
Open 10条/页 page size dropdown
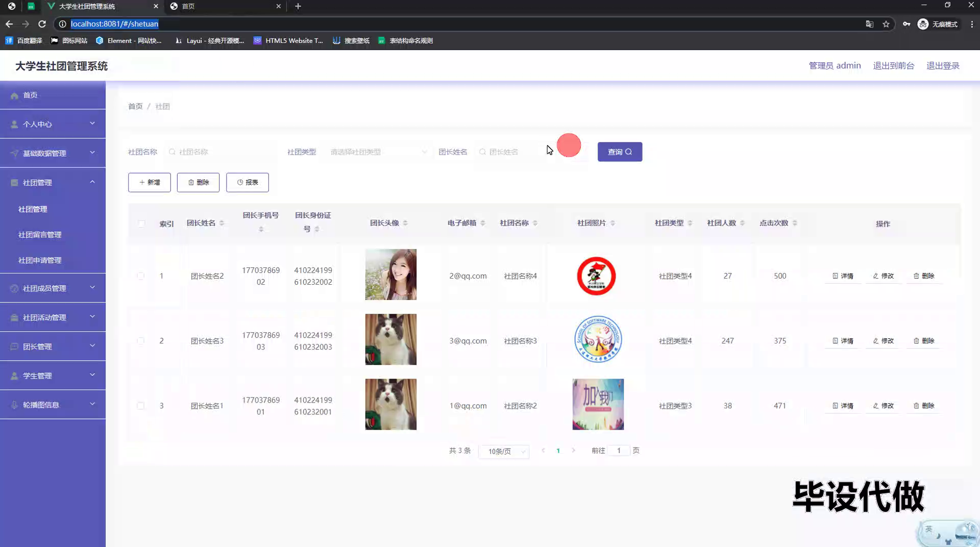coord(504,451)
